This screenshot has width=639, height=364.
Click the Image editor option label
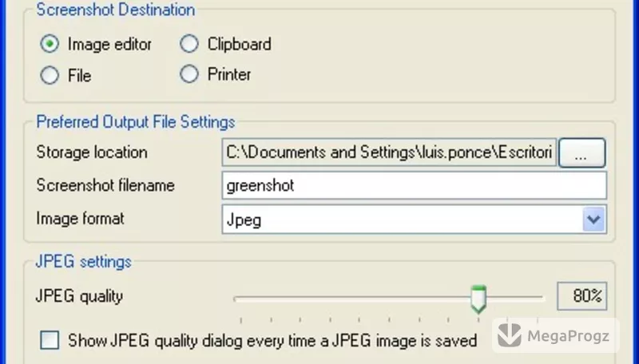109,45
